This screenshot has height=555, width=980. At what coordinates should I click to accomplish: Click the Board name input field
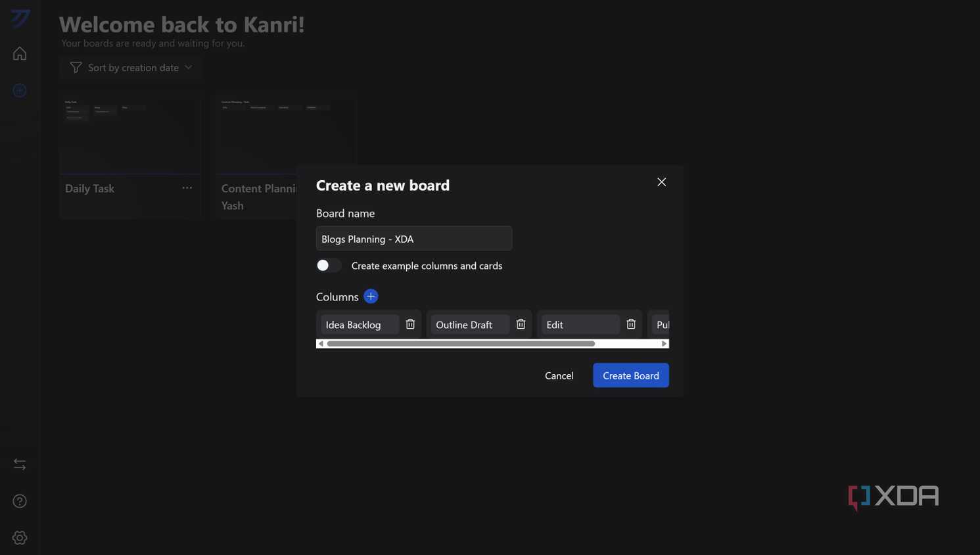click(414, 239)
